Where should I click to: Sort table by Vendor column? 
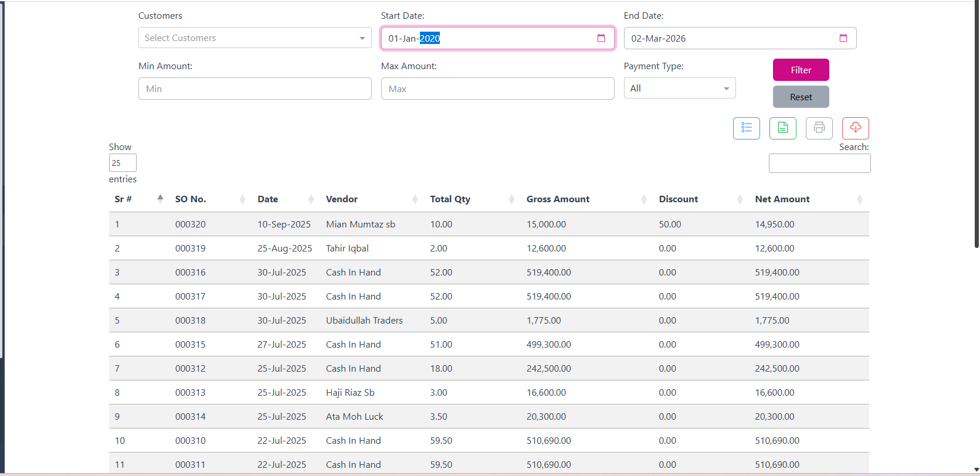[372, 199]
